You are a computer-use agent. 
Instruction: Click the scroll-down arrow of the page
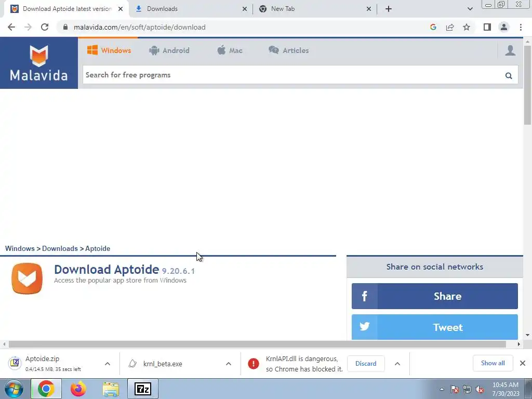[x=527, y=335]
